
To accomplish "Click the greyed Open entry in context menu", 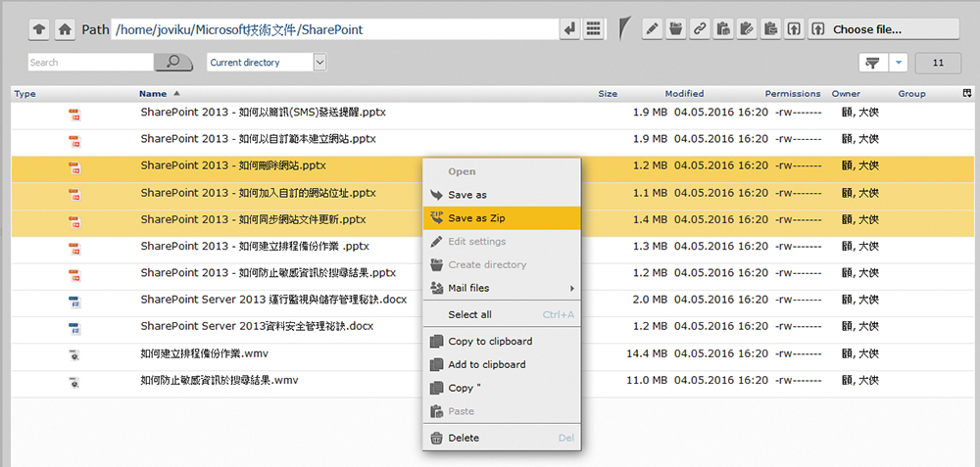I will click(502, 171).
